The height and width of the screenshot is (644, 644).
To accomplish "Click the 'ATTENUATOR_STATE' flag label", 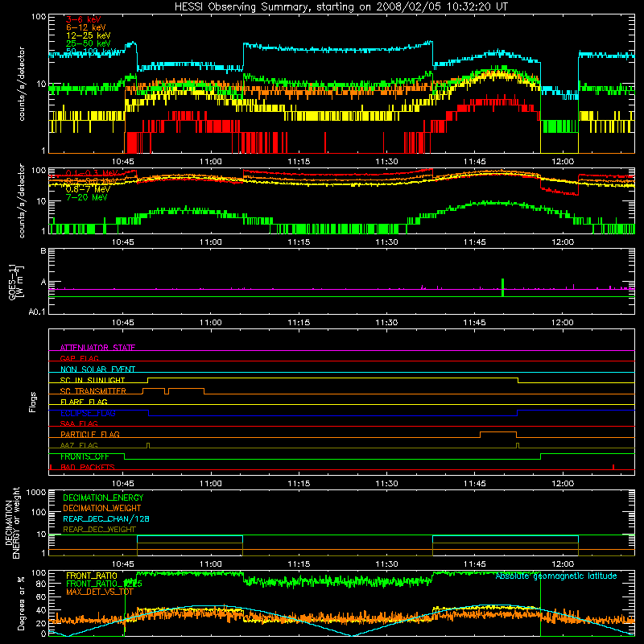I will (x=97, y=348).
